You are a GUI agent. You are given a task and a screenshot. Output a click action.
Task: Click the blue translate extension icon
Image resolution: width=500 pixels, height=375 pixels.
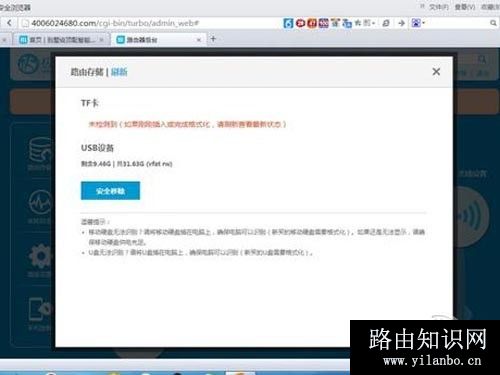[347, 23]
